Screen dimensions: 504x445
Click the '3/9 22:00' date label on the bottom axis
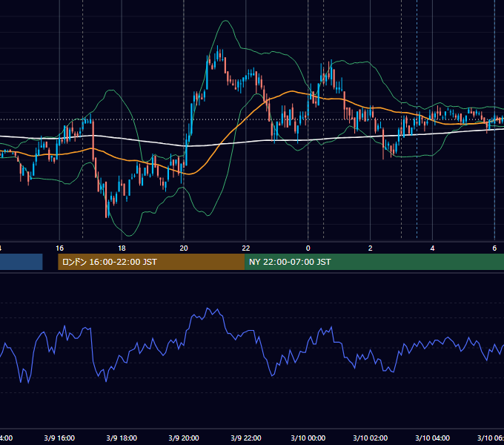246,438
